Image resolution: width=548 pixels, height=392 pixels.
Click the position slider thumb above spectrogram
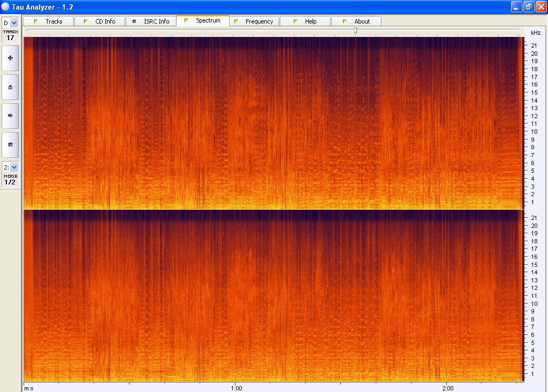point(355,31)
